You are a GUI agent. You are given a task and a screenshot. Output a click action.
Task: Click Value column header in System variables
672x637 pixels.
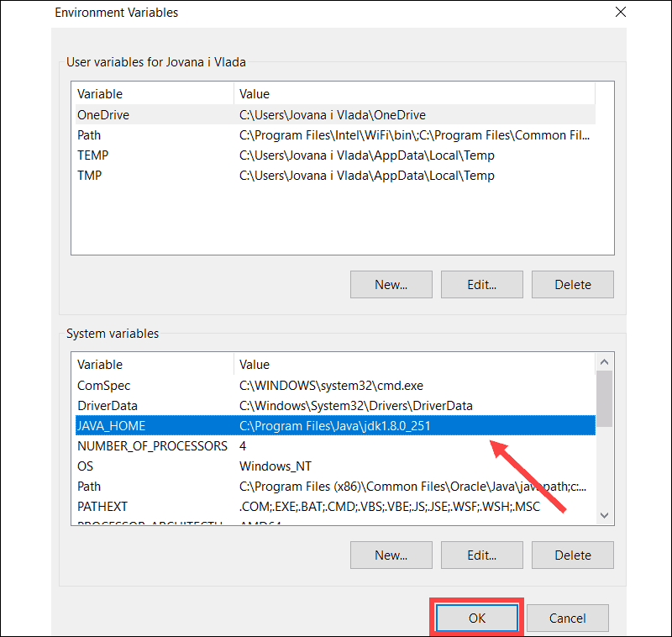[414, 365]
